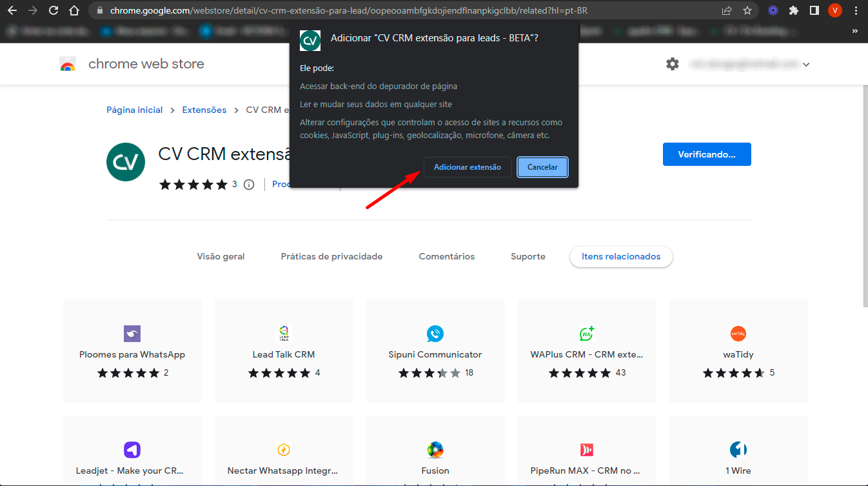The height and width of the screenshot is (486, 868).
Task: Click the rating count 3 link
Action: [235, 185]
